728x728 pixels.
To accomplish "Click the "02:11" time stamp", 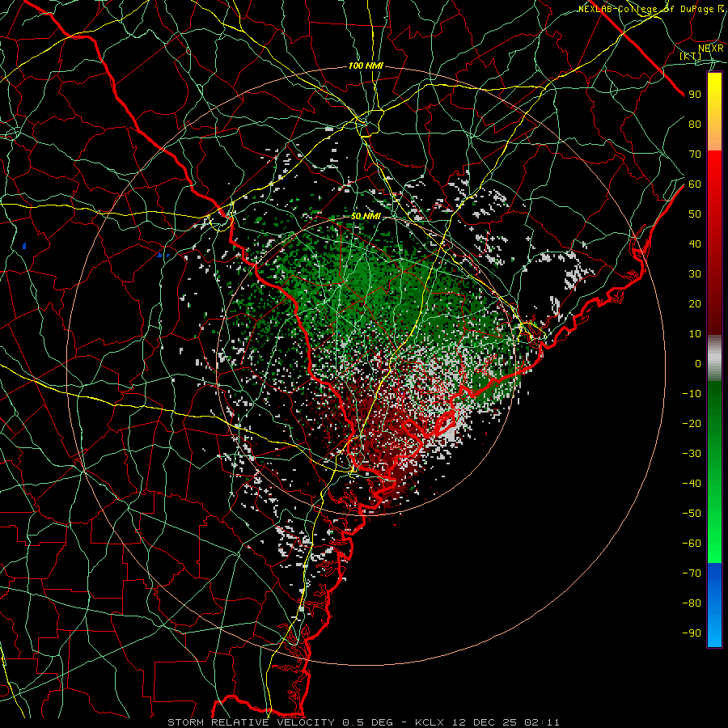I will point(542,722).
